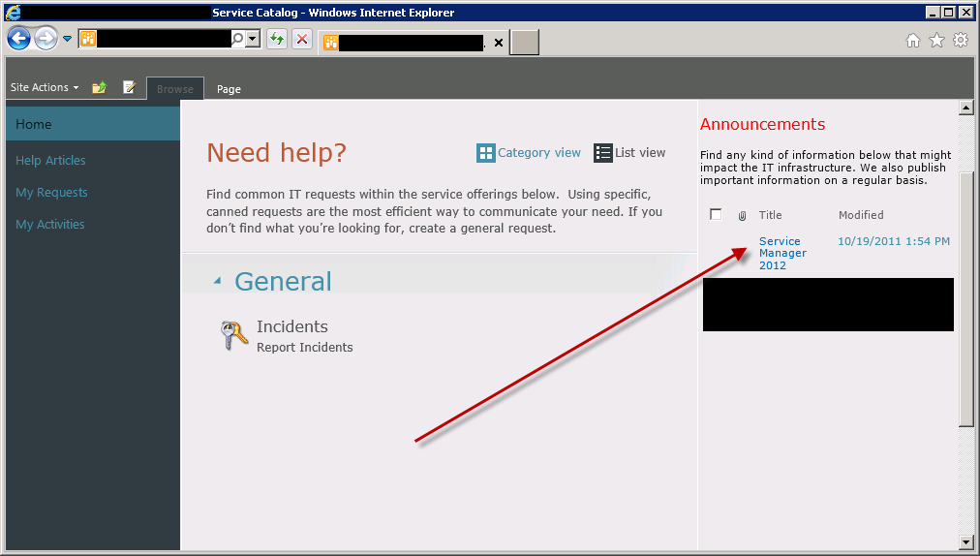Select the Browse ribbon tab

click(175, 89)
